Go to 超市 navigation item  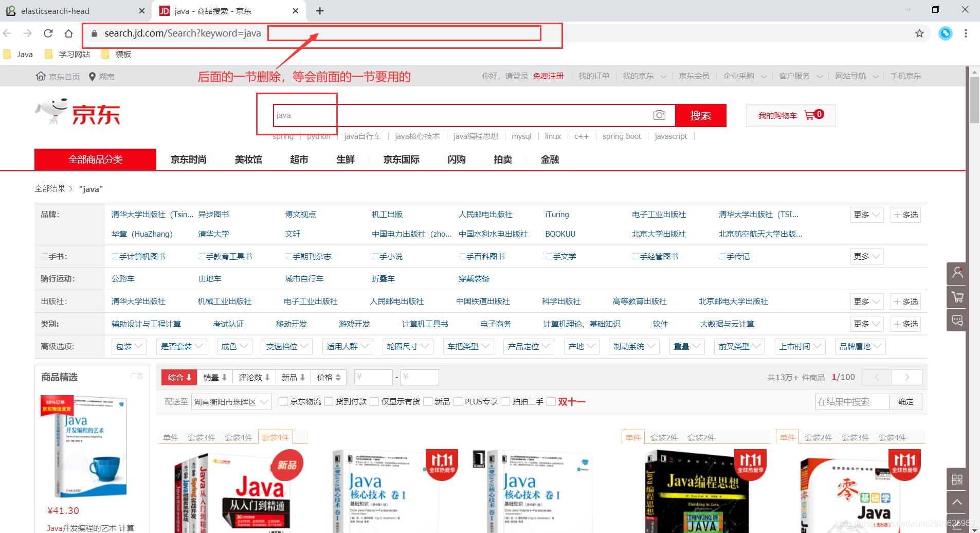point(299,159)
